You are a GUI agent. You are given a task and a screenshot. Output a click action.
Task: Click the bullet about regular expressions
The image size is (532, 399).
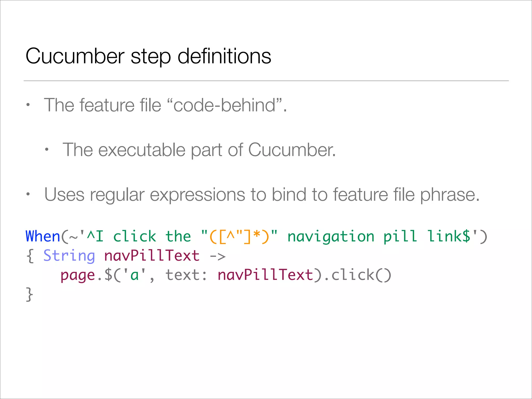(x=261, y=195)
